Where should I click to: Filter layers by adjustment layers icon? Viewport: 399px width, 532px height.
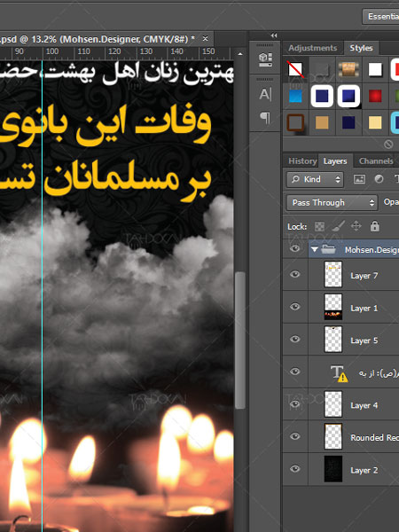[379, 179]
